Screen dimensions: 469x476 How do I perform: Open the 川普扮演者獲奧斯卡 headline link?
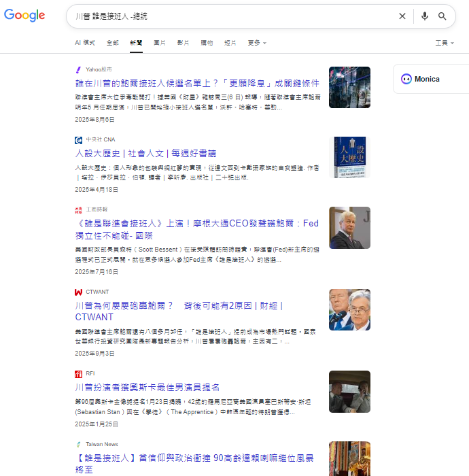click(x=147, y=387)
